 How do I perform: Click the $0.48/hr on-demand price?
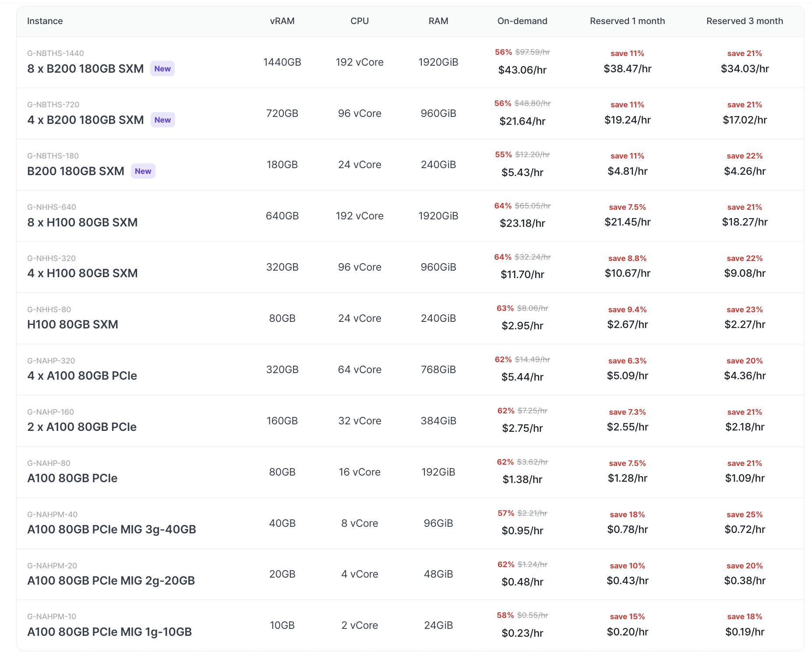pyautogui.click(x=522, y=582)
